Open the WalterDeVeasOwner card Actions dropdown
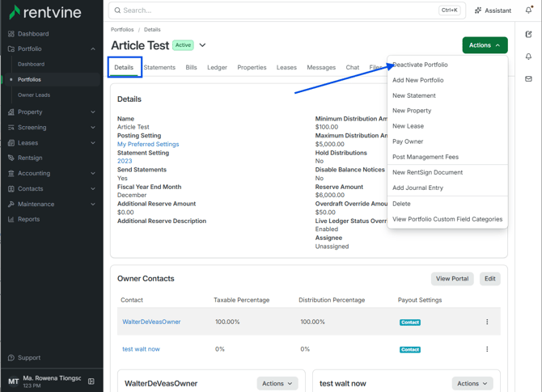 tap(277, 383)
